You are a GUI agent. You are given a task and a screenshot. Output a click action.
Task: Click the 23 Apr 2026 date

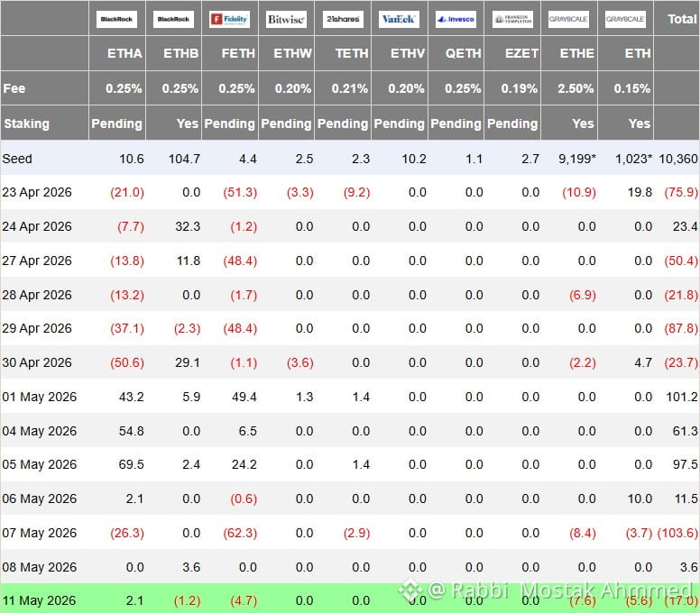(37, 192)
